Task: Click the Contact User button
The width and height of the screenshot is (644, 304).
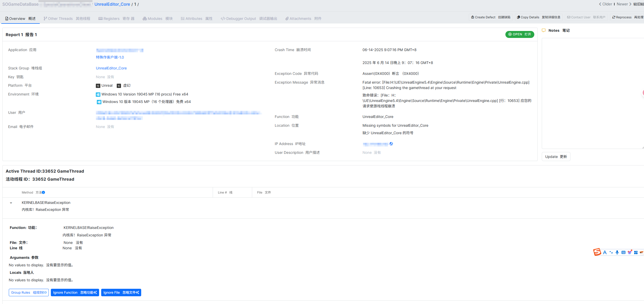Action: click(x=586, y=17)
